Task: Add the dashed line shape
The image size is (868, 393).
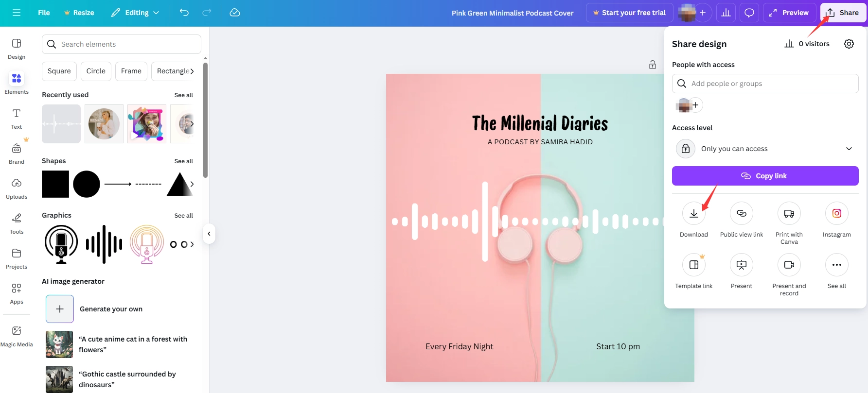Action: click(x=148, y=184)
